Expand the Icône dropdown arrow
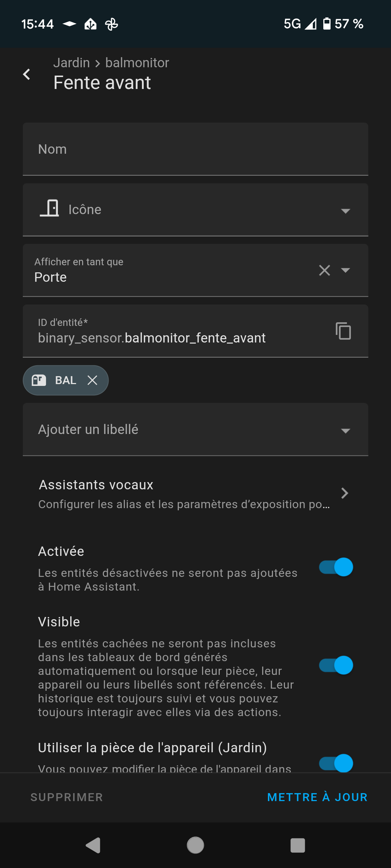The height and width of the screenshot is (868, 391). 345,210
